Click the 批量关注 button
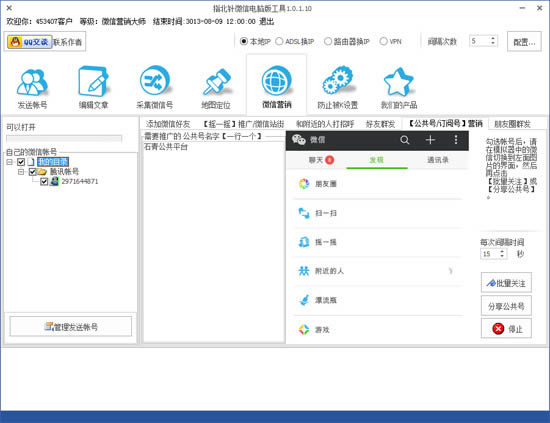This screenshot has height=423, width=550. (506, 283)
